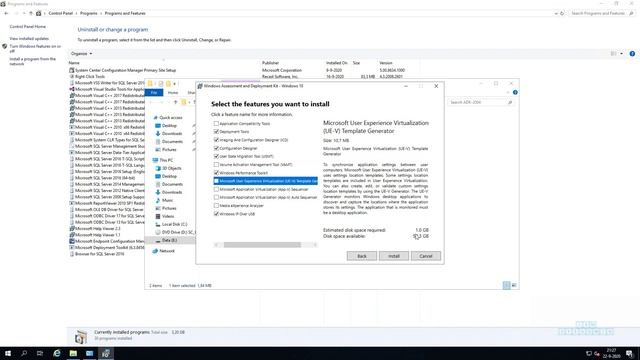The image size is (640, 360).
Task: Click the ADK feature list horizontal scrollbar thumb
Action: coord(262,245)
